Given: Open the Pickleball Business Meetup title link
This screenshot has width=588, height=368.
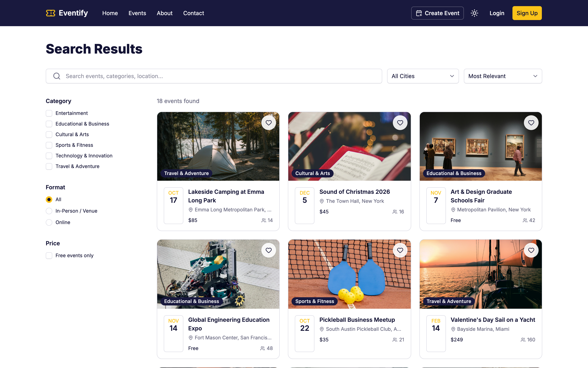Looking at the screenshot, I should tap(357, 320).
